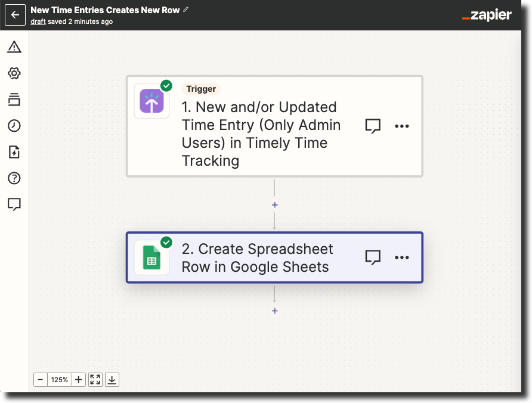Open the warning alerts sidebar icon
Screen dimensions: 532x403
click(14, 47)
